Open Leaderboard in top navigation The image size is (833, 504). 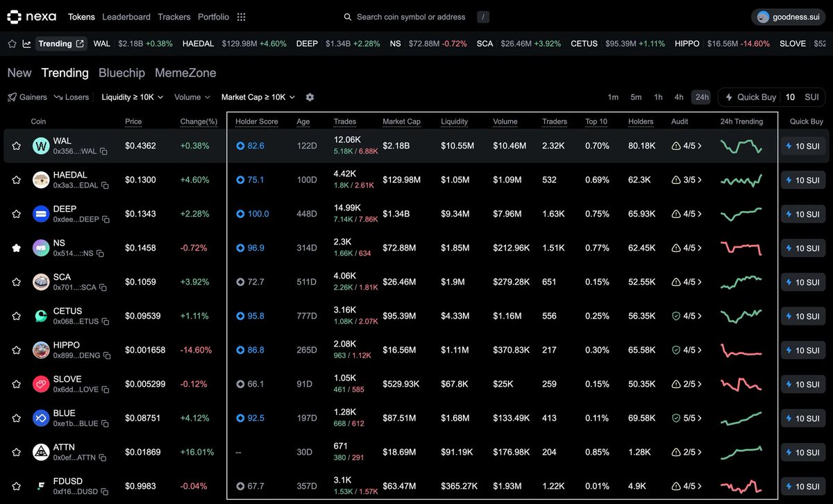tap(126, 17)
